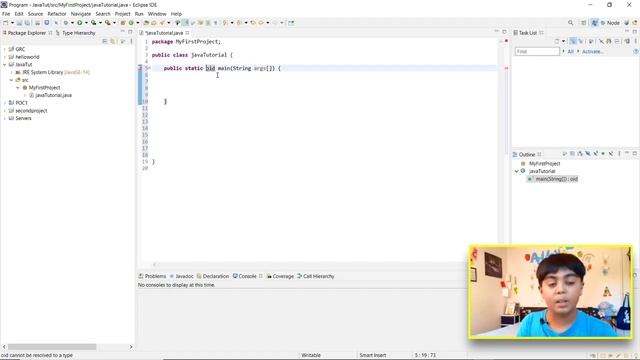Maximize the Package Explorer panel
This screenshot has height=360, width=640.
[130, 32]
